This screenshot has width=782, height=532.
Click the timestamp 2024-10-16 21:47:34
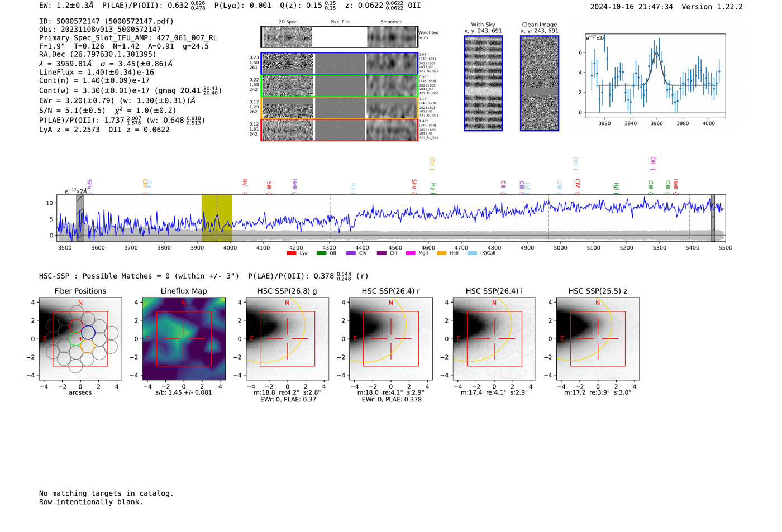(x=632, y=7)
